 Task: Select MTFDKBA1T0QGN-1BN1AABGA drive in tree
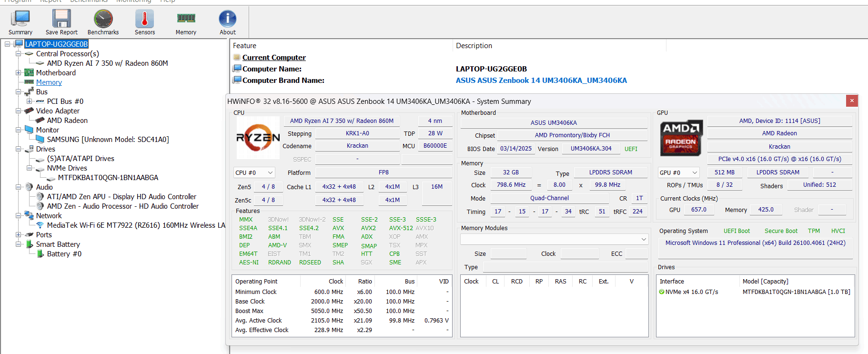click(108, 177)
